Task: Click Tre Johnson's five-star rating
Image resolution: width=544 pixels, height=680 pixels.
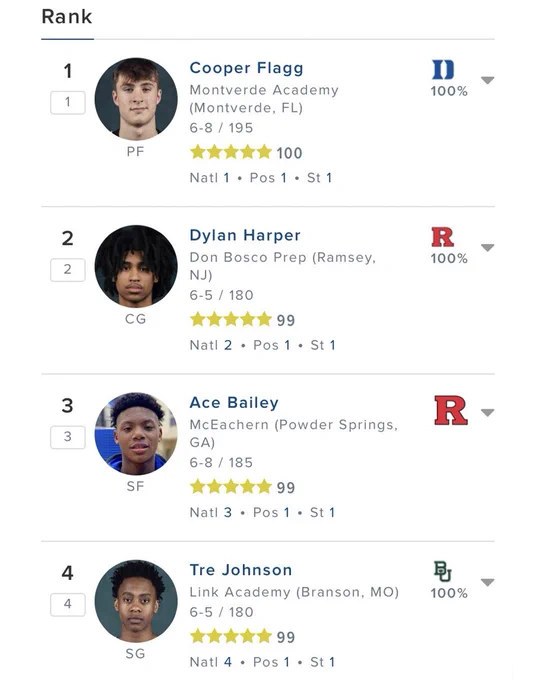Action: (x=231, y=636)
